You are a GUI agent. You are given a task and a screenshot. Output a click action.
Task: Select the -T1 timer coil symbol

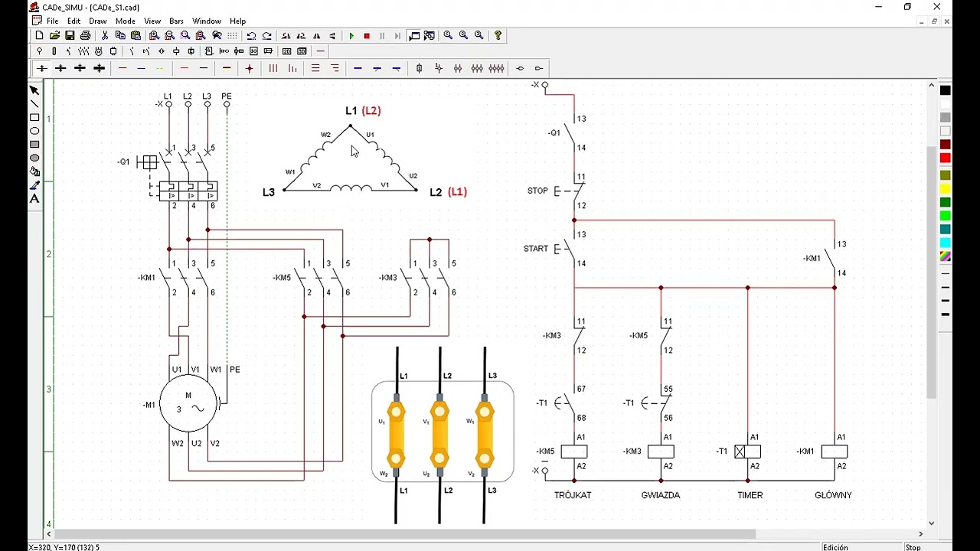747,452
